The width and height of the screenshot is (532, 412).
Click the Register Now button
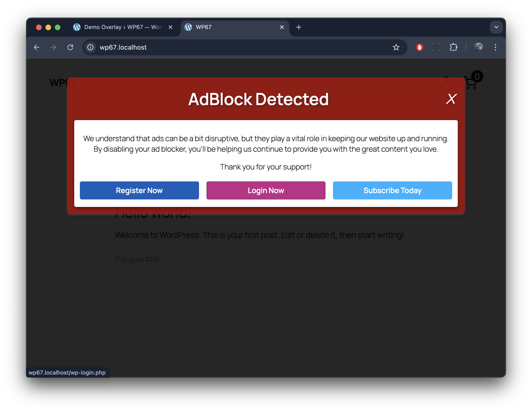139,190
